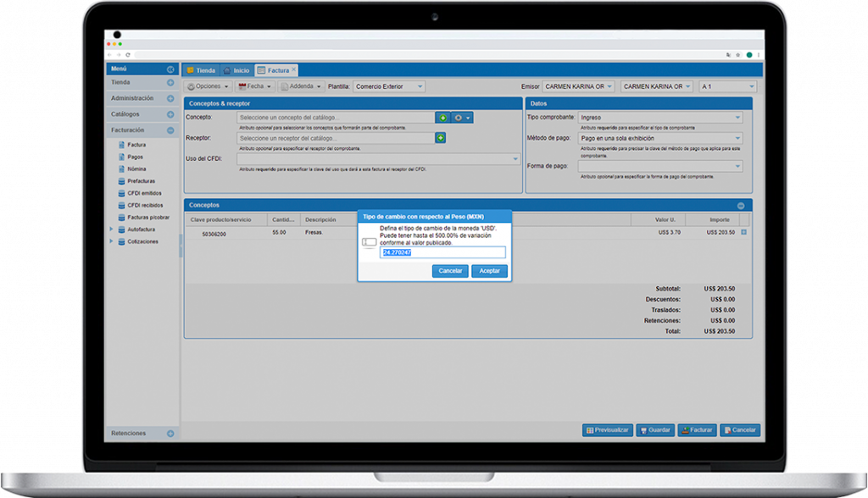Click Aceptar in the exchange rate dialog
Image resolution: width=868 pixels, height=498 pixels.
pos(489,271)
